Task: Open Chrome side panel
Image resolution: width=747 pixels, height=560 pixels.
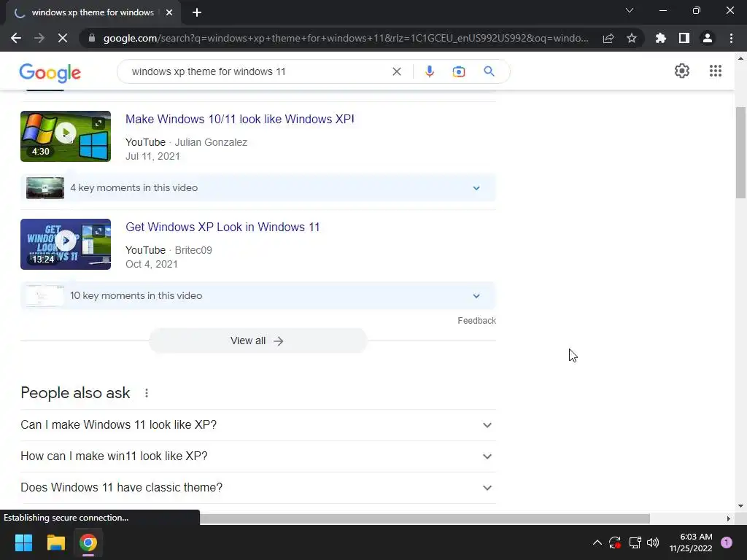Action: coord(684,38)
